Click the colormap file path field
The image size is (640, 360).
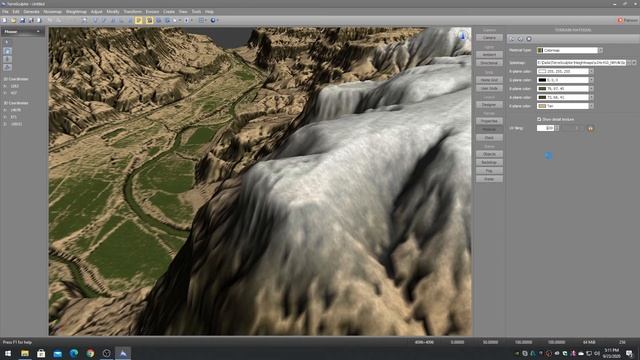click(581, 63)
